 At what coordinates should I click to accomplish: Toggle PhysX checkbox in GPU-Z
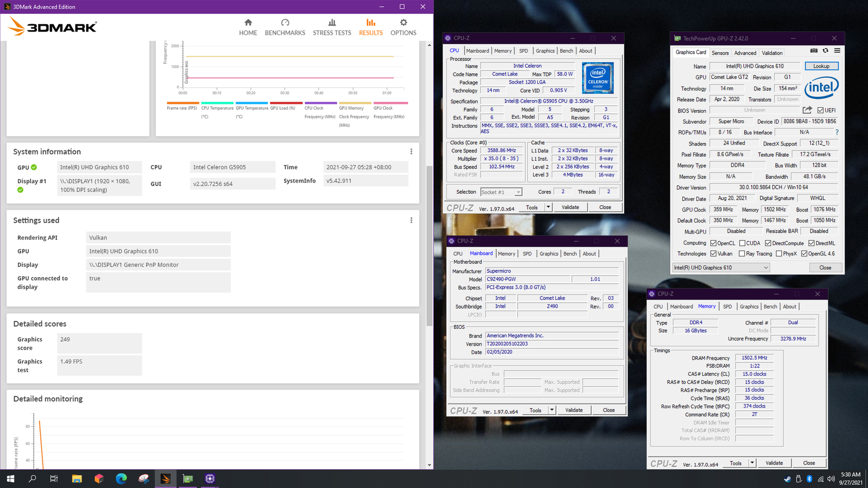click(779, 253)
